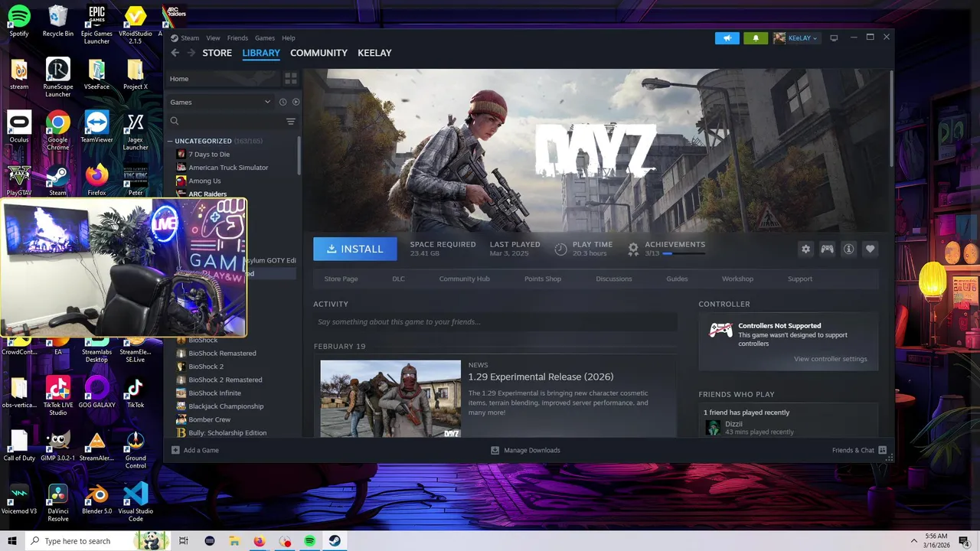980x551 pixels.
Task: Open the Friends & Chat icon
Action: tap(882, 450)
